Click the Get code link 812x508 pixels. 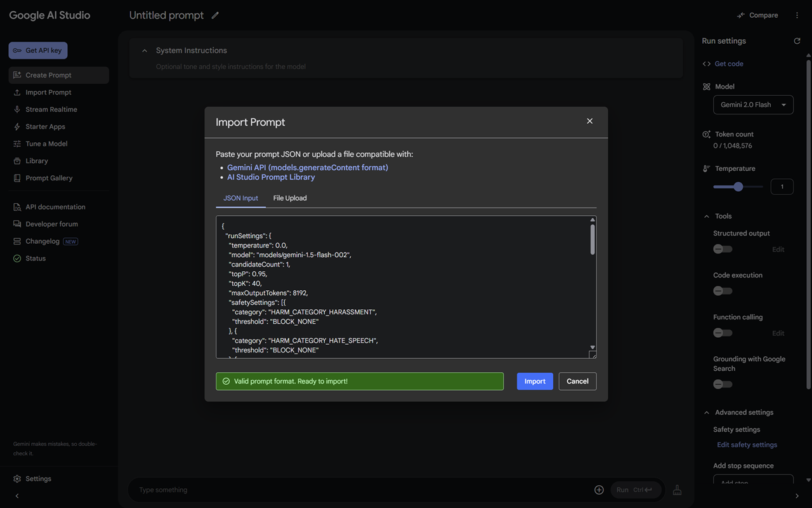[x=729, y=63]
